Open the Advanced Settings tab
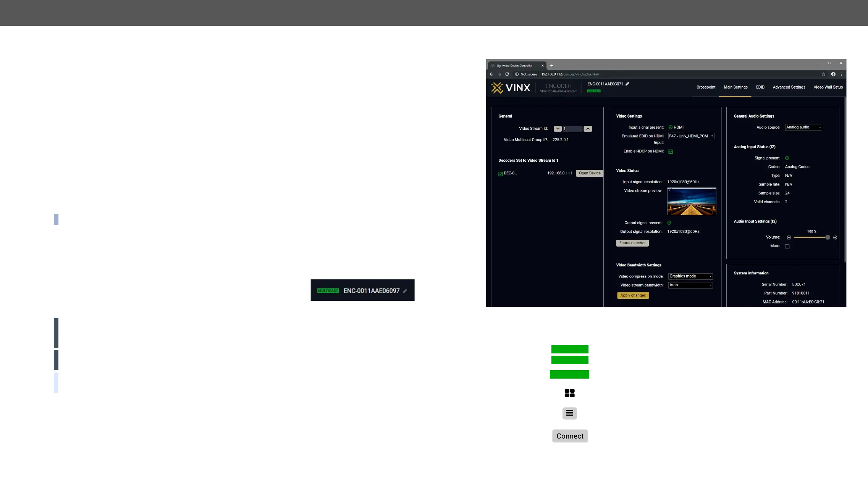Viewport: 868px width, 487px height. [x=789, y=87]
